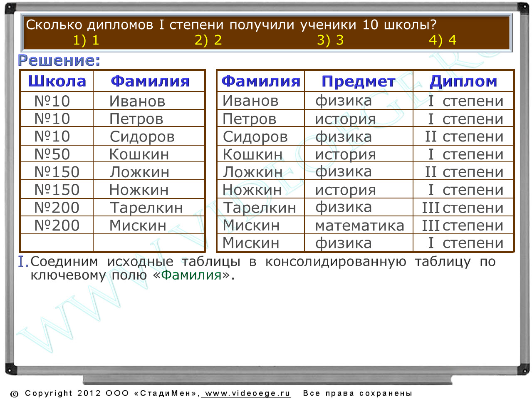Select "физика" in Сидоров's diploma row
The height and width of the screenshot is (399, 532).
click(344, 137)
